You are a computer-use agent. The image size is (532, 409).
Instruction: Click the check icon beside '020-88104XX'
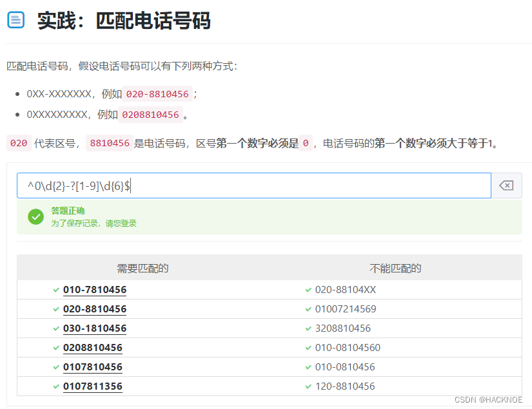[308, 290]
